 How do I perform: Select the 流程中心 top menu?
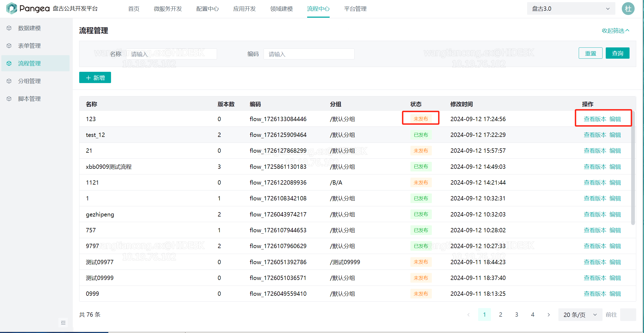click(318, 9)
